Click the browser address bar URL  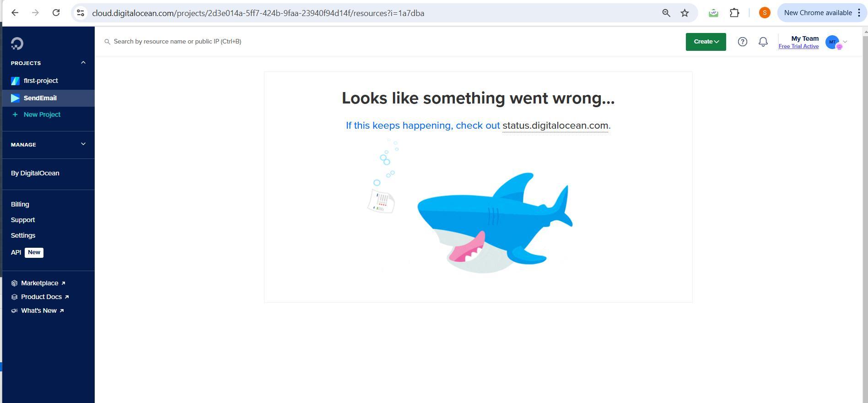(258, 13)
